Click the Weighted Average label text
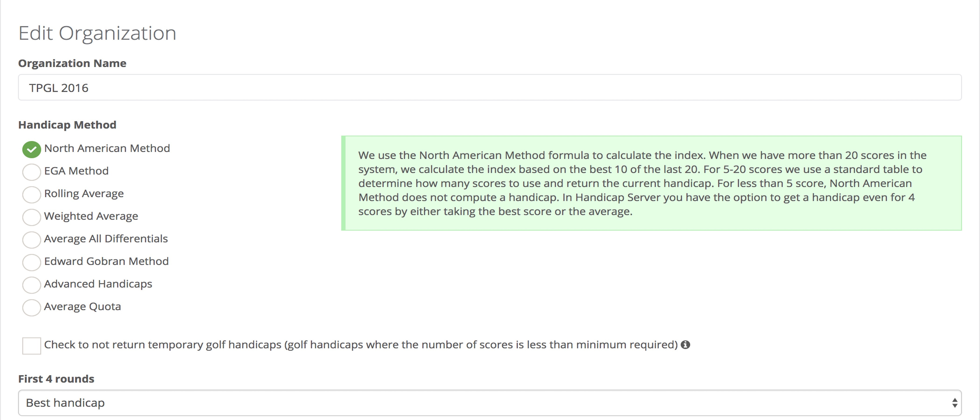 click(91, 216)
